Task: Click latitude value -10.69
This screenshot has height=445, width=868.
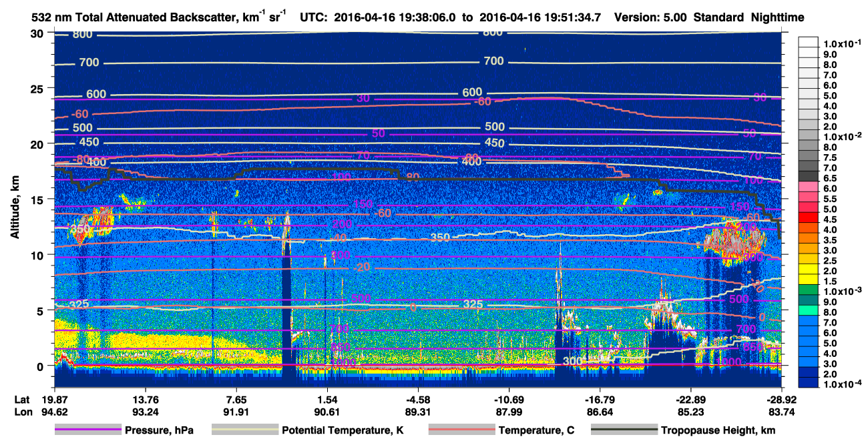Action: [x=509, y=400]
